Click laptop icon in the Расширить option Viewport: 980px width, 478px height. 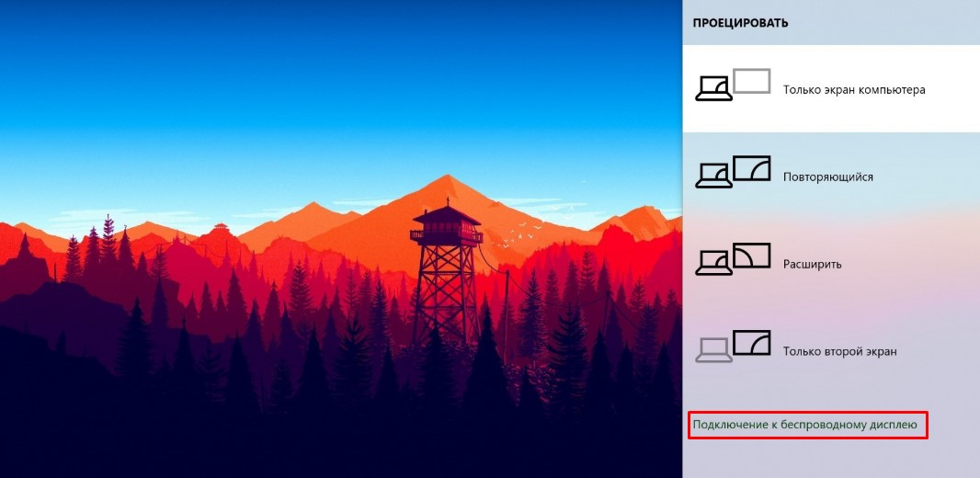click(713, 263)
